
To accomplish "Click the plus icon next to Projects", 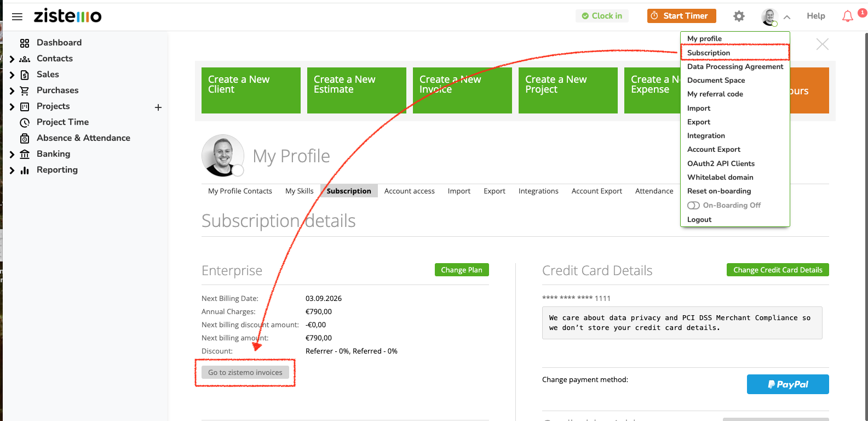I will coord(158,107).
